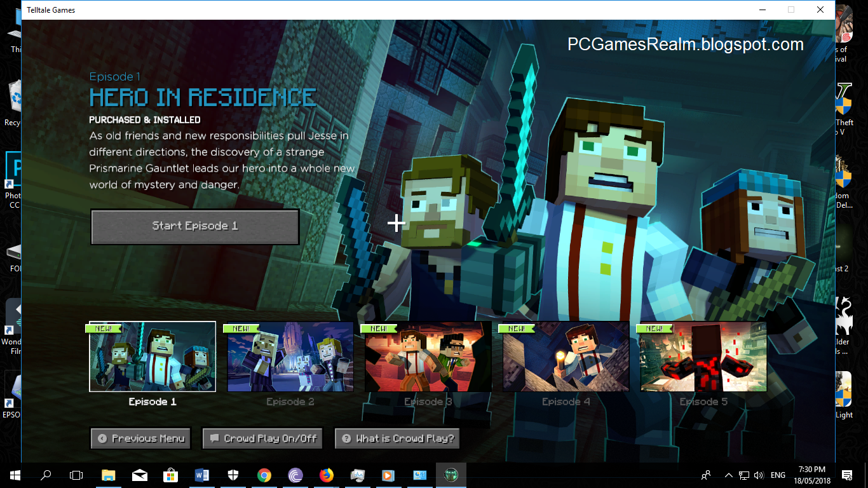Select the Episode 1 thumbnail
868x488 pixels.
(x=153, y=356)
